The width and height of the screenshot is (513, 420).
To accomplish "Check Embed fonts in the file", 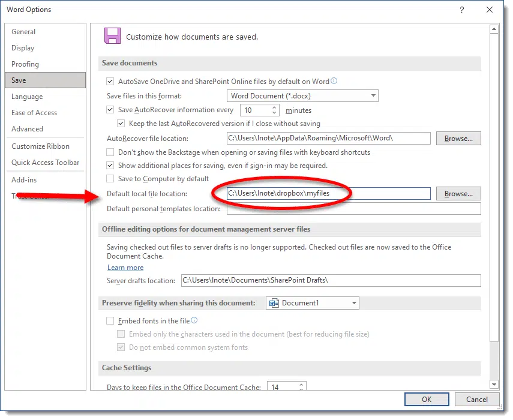I will 110,321.
